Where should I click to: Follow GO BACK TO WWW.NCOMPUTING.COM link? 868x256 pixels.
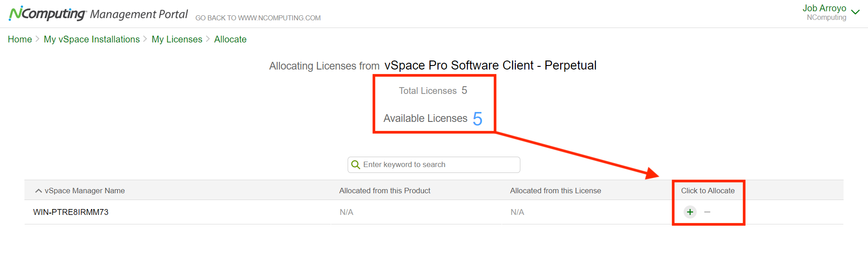tap(258, 18)
